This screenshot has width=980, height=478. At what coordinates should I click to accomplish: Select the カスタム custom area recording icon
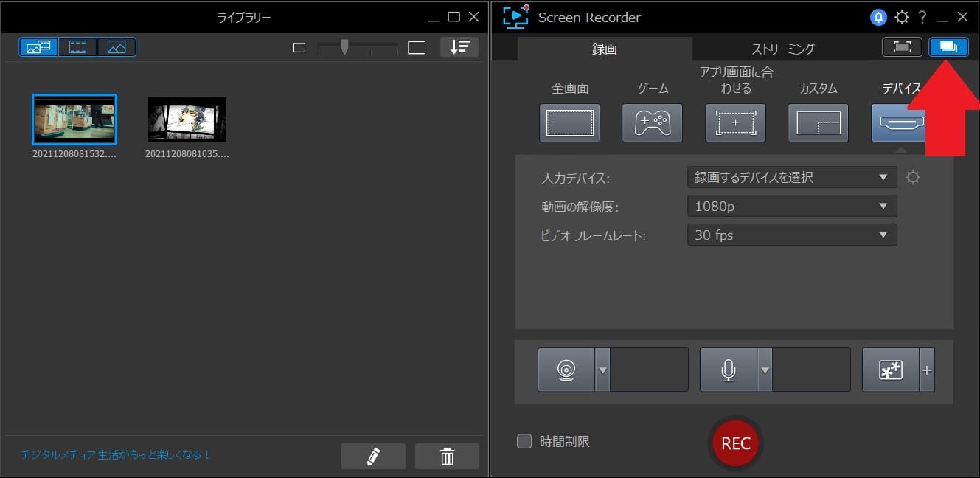tap(819, 122)
